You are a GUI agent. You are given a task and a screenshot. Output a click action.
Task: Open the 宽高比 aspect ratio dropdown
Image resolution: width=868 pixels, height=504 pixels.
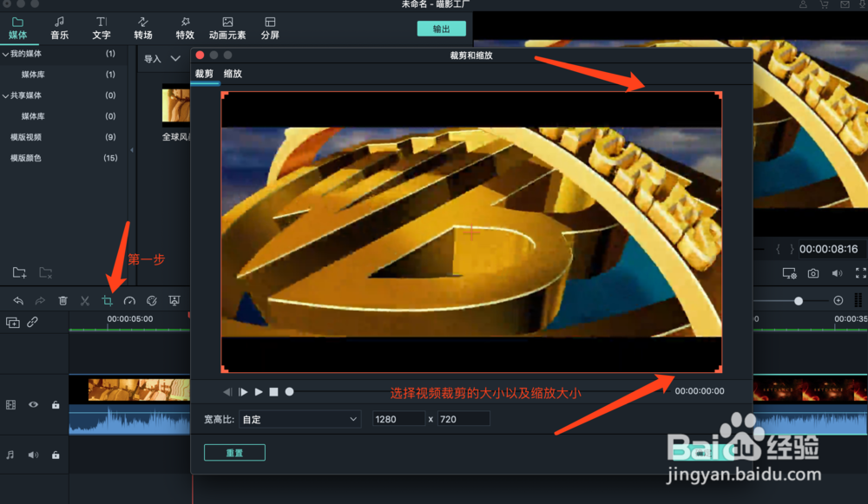click(x=299, y=419)
